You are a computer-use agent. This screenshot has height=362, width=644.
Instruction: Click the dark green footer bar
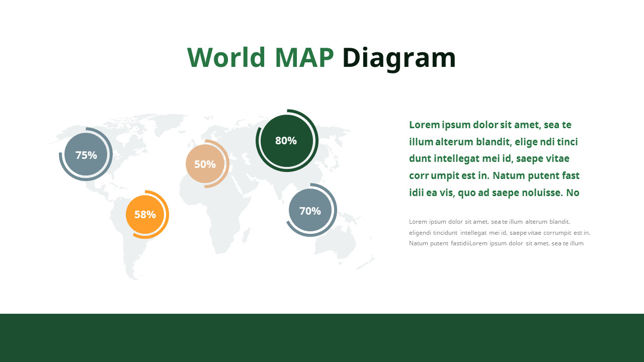pos(322,338)
